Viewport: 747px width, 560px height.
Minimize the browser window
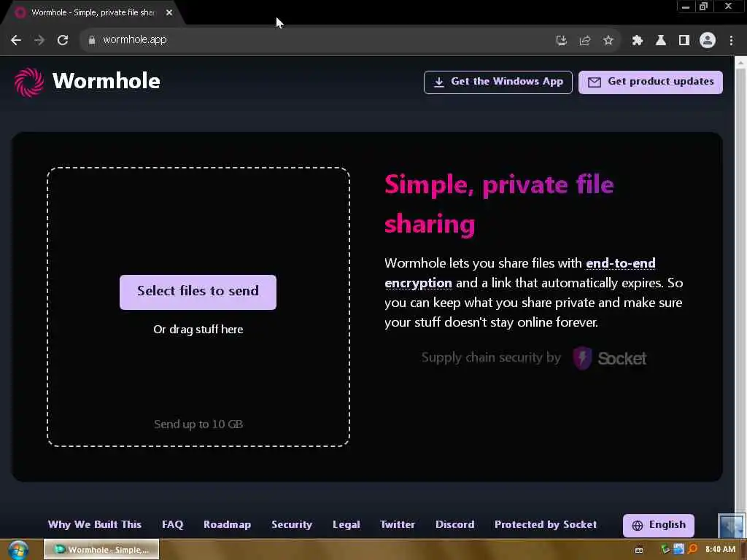pyautogui.click(x=686, y=6)
